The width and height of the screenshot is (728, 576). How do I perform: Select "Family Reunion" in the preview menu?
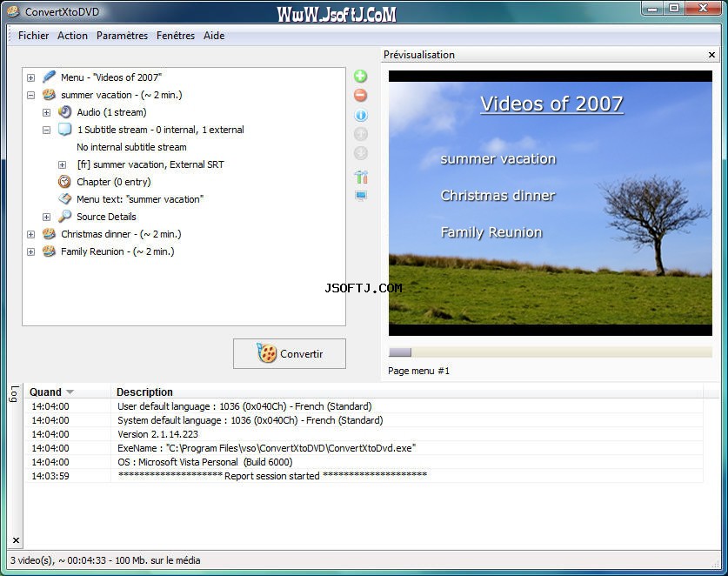pos(491,232)
